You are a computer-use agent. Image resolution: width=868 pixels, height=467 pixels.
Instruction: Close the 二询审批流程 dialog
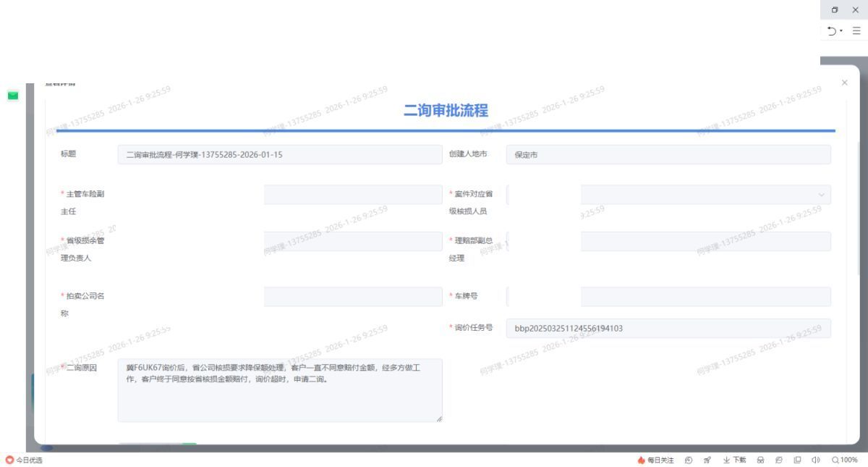[845, 81]
